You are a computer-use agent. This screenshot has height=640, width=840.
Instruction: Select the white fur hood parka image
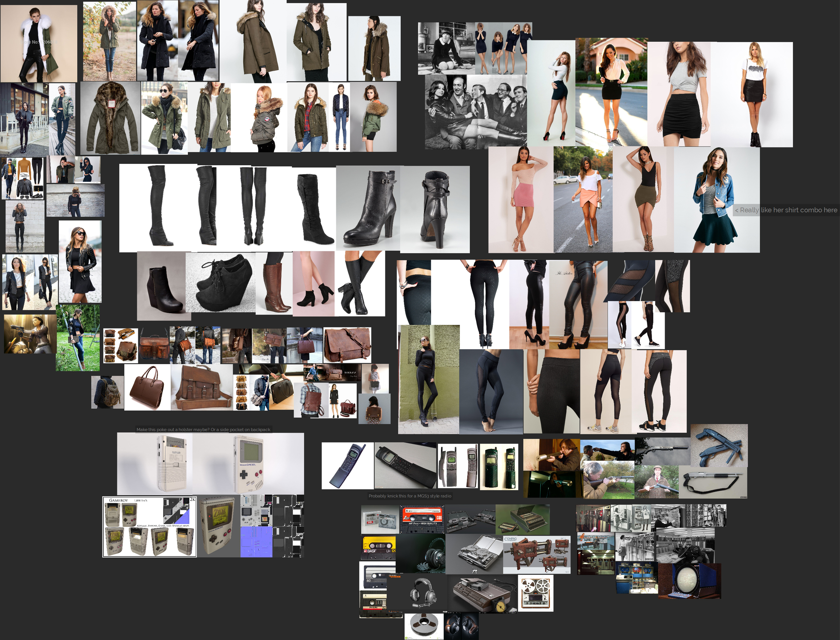tap(38, 43)
